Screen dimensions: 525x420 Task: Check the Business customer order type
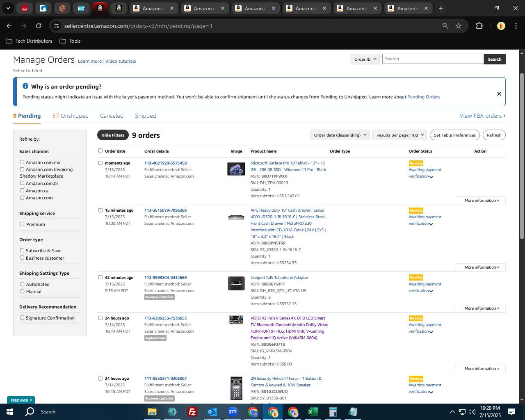coord(22,258)
